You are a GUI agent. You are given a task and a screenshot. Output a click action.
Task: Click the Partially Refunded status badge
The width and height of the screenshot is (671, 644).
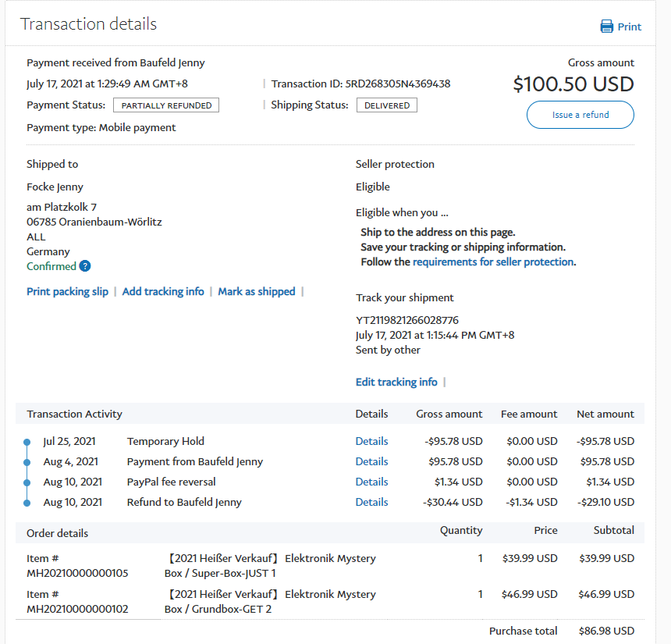166,105
